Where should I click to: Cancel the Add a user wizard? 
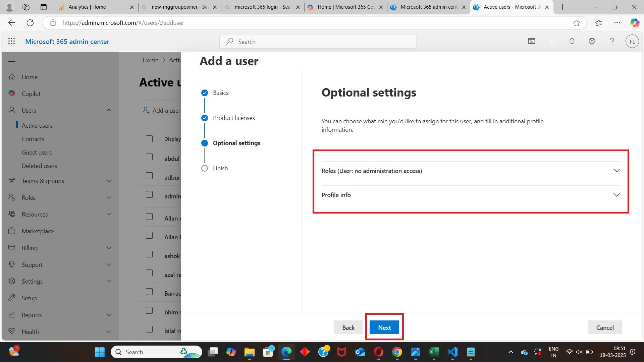(x=605, y=327)
